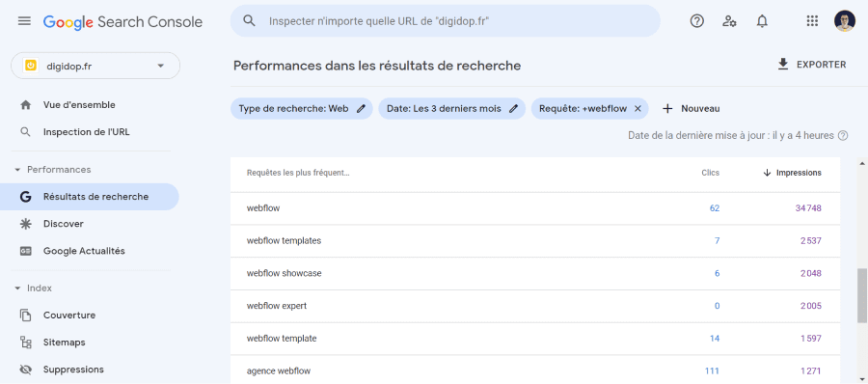Screen dimensions: 868x384
Task: Click the digidop.fr property favicon
Action: coord(31,66)
